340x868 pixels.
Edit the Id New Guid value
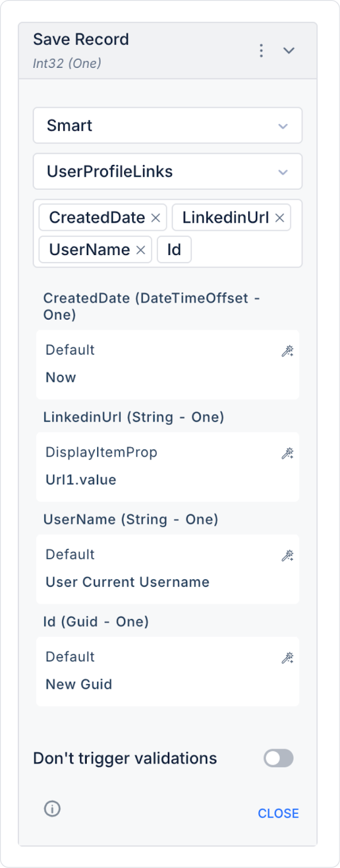tap(79, 685)
